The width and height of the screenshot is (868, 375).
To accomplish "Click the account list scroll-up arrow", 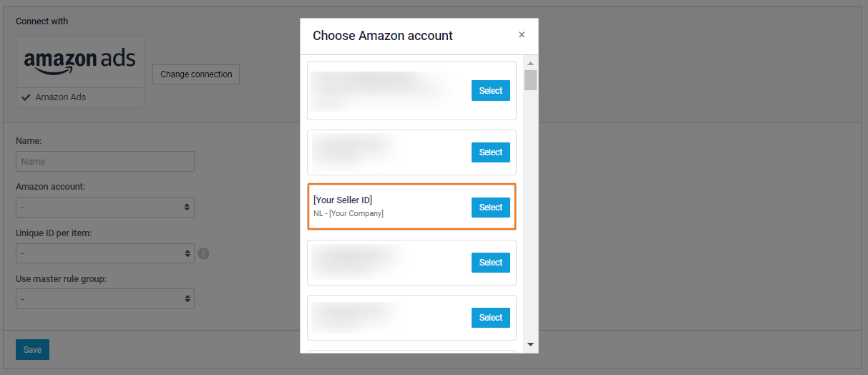I will [x=530, y=63].
